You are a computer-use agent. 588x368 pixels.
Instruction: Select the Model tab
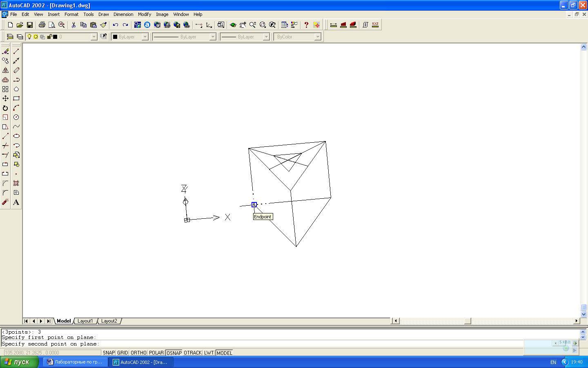pos(64,321)
